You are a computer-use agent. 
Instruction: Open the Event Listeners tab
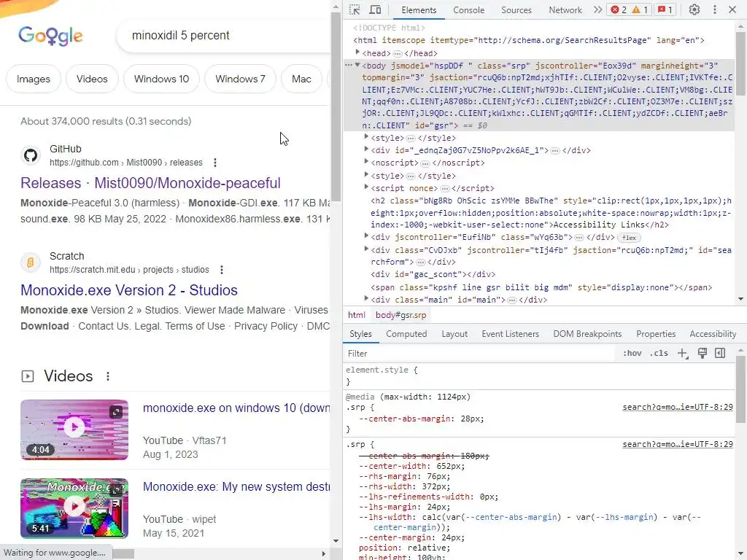[510, 334]
